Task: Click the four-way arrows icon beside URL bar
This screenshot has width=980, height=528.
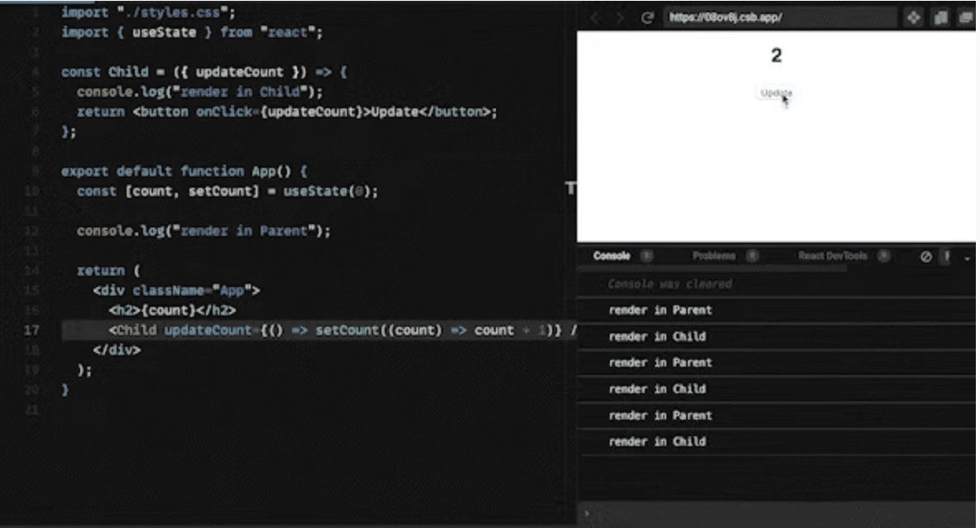Action: point(915,17)
